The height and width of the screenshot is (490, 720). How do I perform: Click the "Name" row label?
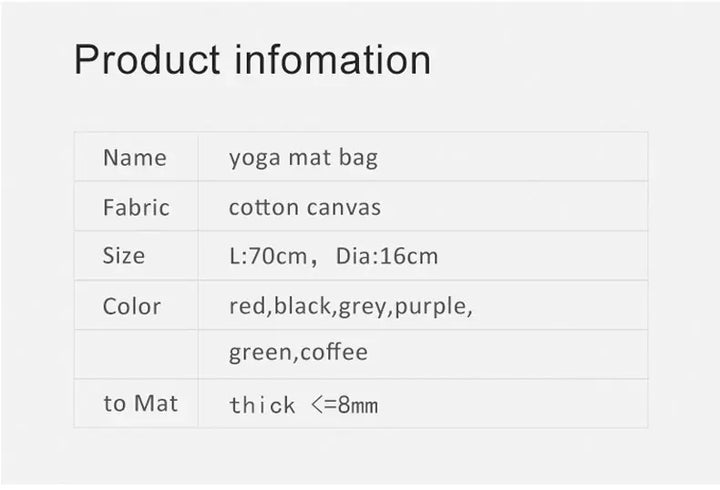(135, 158)
